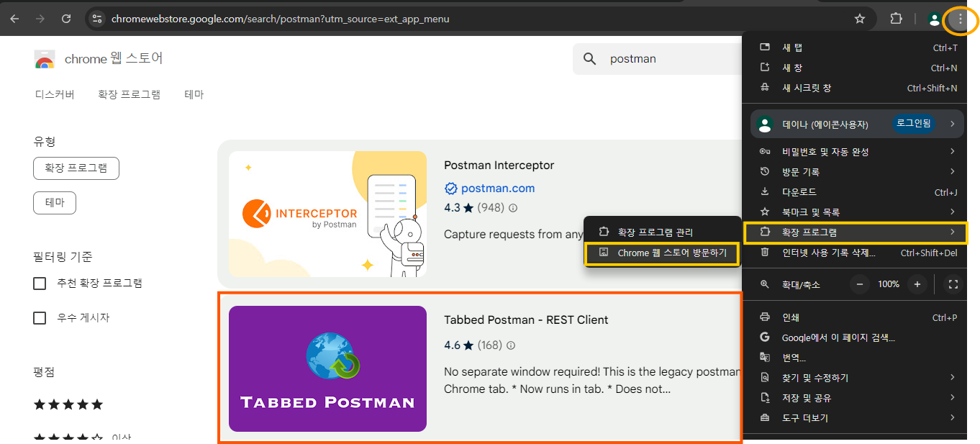Click the info icon next to the 168 ratings
Viewport: 980px width, 444px height.
[511, 345]
